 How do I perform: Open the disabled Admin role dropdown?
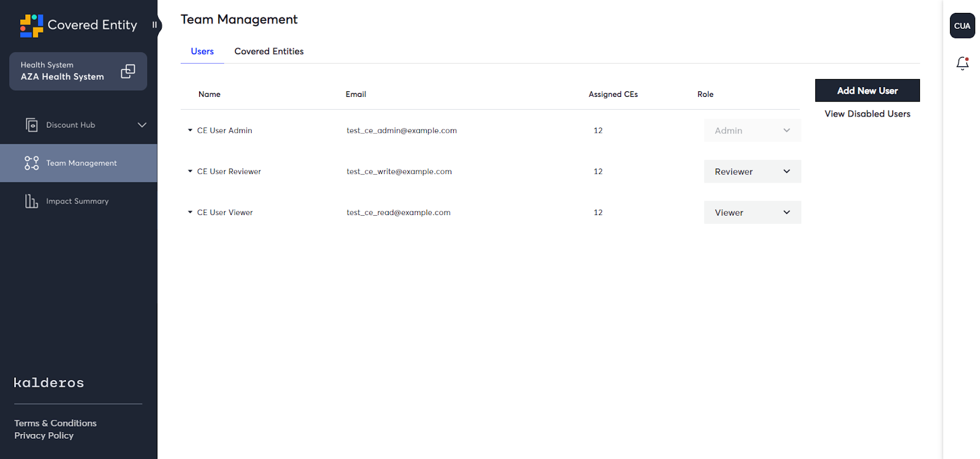click(752, 131)
